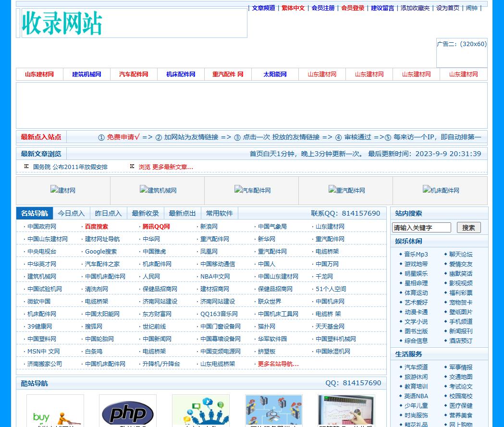The image size is (504, 427).
Task: Click the 建筑机械网 image banner below articles
Action: click(158, 190)
